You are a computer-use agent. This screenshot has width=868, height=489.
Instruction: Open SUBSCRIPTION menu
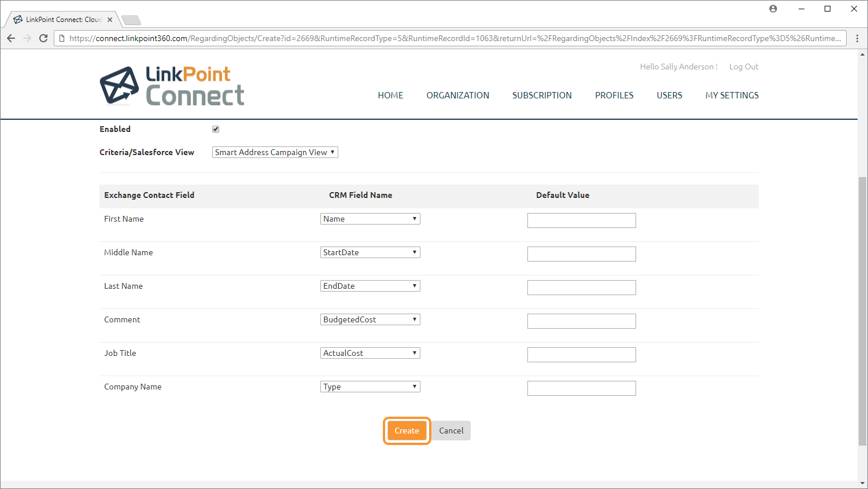coord(542,95)
